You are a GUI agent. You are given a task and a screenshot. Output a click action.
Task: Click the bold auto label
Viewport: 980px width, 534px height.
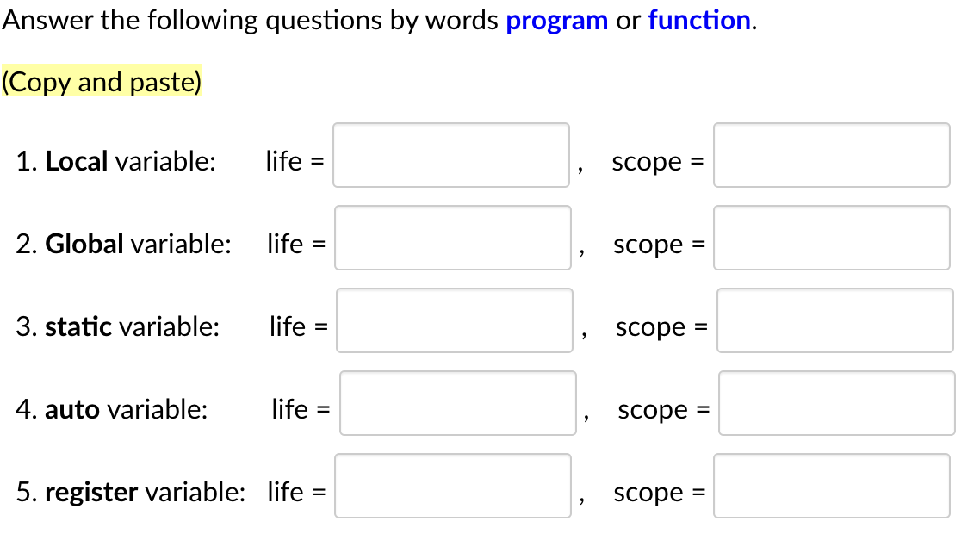(x=72, y=409)
